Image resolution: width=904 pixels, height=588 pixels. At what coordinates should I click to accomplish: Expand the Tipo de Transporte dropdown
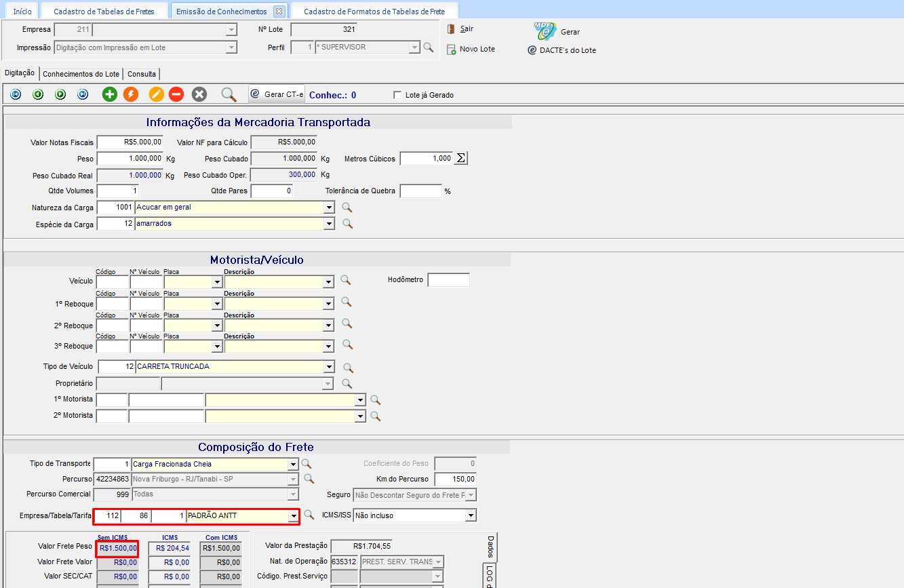(293, 465)
